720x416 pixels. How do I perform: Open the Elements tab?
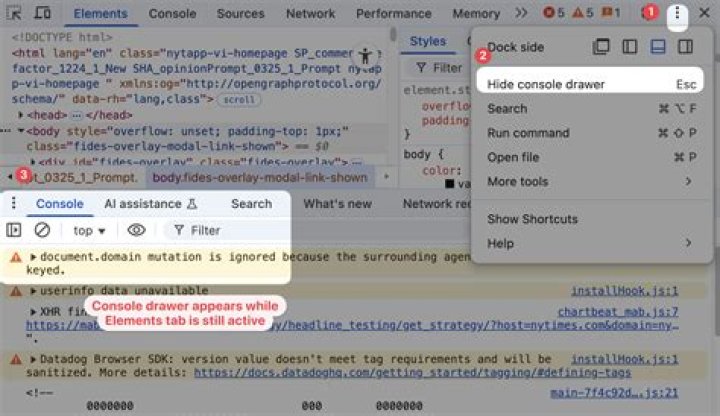pos(101,13)
